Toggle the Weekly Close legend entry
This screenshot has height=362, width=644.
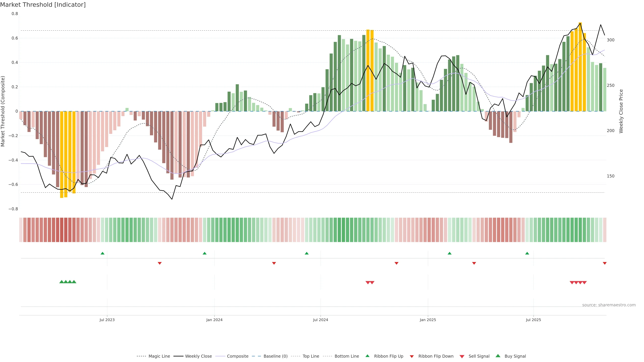pyautogui.click(x=198, y=356)
